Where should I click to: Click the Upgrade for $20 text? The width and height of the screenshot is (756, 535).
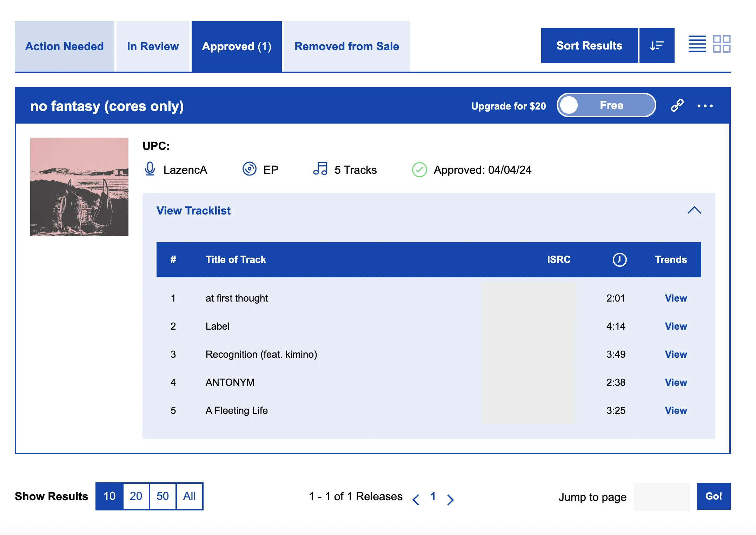(509, 106)
